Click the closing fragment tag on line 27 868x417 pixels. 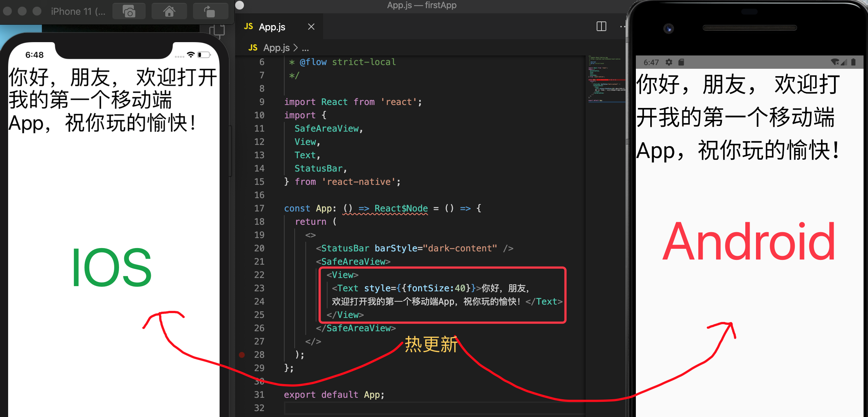coord(313,342)
